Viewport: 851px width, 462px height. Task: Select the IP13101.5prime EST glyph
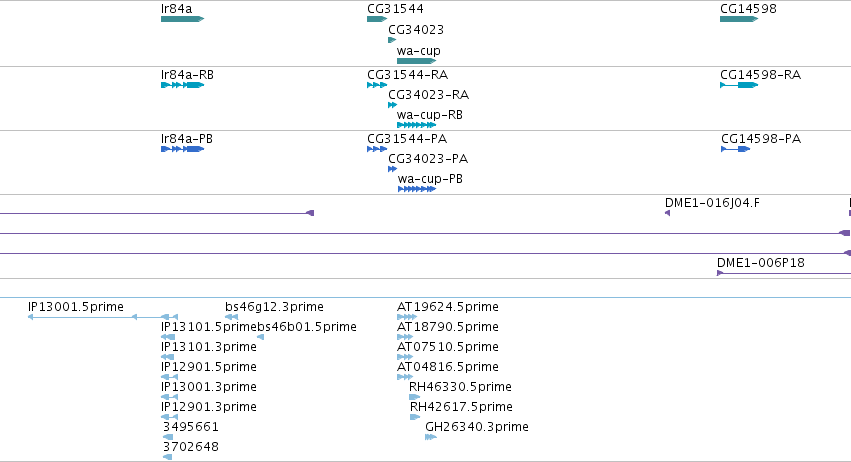(x=168, y=337)
